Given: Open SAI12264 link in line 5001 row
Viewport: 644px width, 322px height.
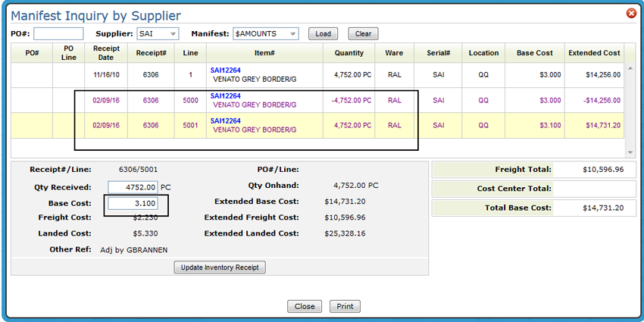Looking at the screenshot, I should (225, 120).
